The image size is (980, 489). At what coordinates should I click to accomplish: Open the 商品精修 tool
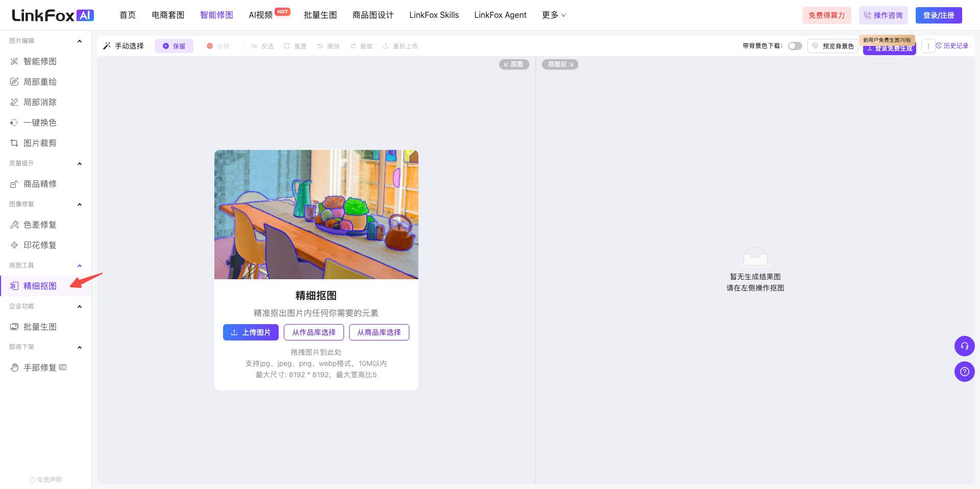coord(40,184)
